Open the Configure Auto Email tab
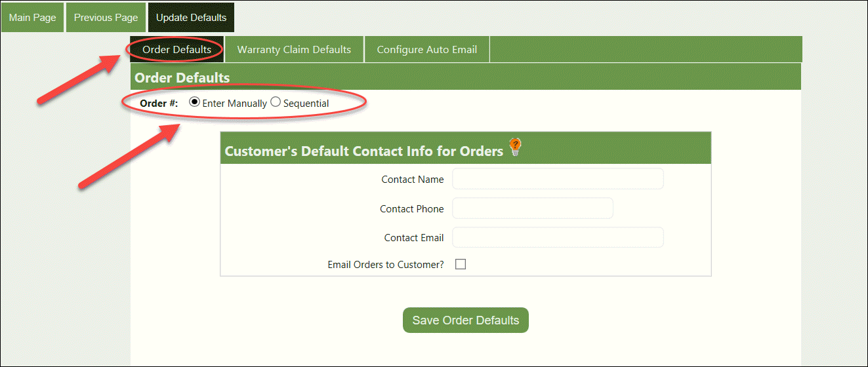 point(426,50)
